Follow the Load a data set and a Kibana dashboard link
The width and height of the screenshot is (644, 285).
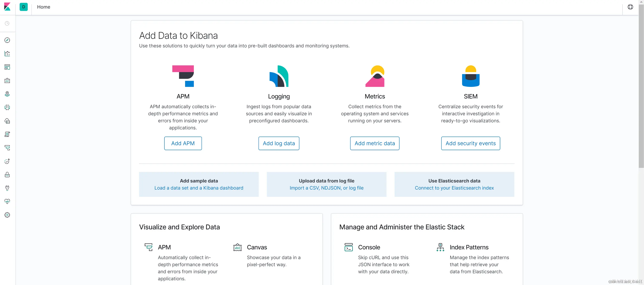coord(198,188)
